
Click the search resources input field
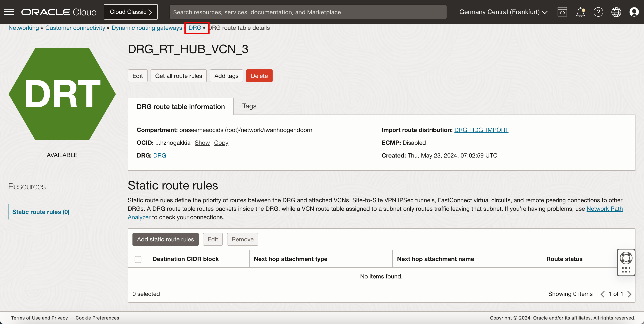[x=308, y=12]
